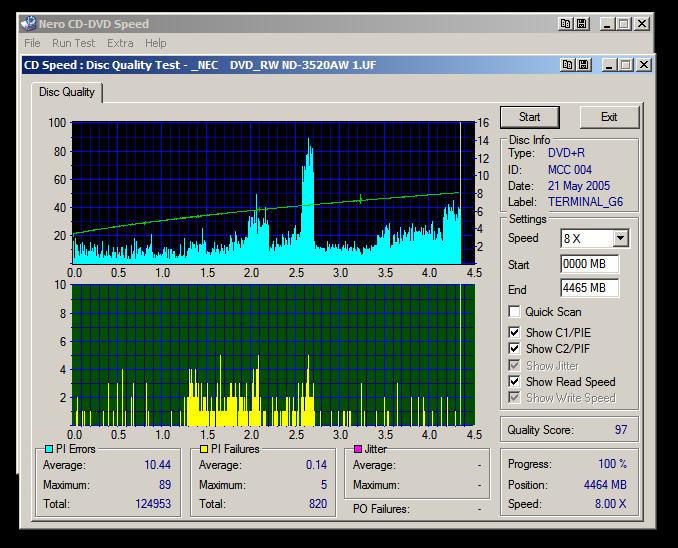Click the greyed Show Write Speed checkbox

tap(514, 397)
